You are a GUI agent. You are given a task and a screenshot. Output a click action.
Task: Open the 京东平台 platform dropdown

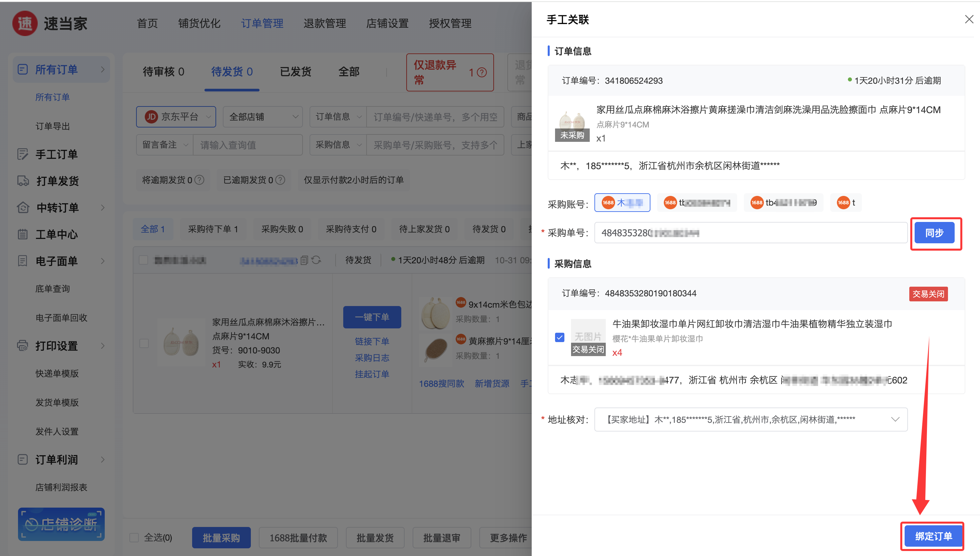(176, 117)
